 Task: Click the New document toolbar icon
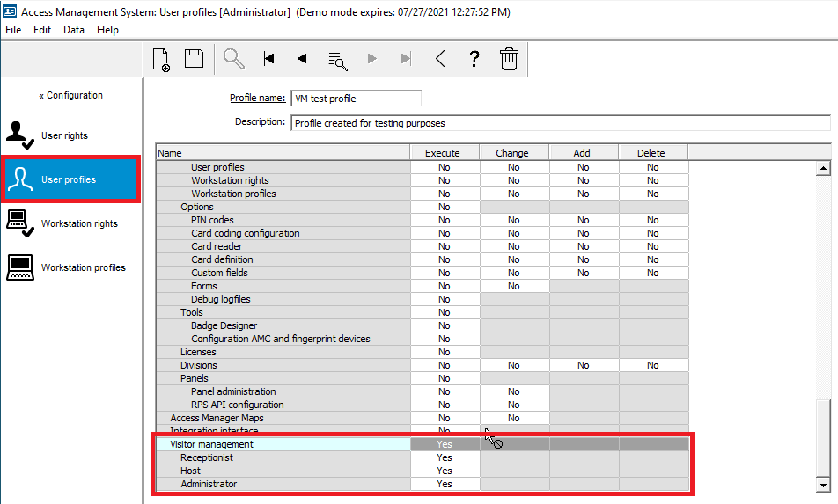click(x=161, y=59)
